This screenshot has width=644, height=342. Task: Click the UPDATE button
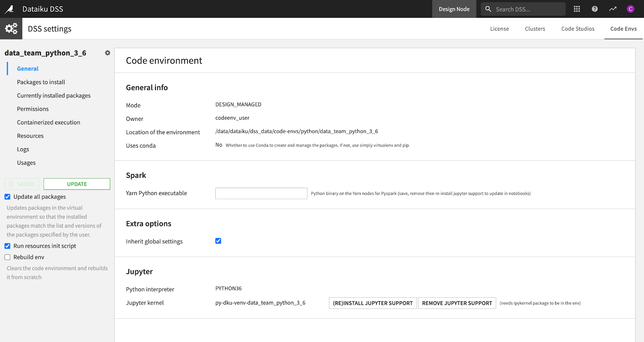77,184
